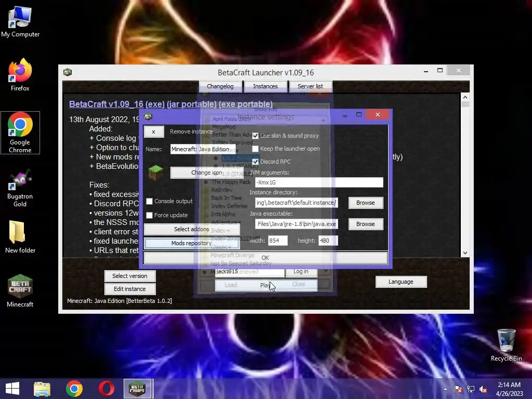Image resolution: width=532 pixels, height=399 pixels.
Task: Switch to the Instances tab
Action: (x=265, y=86)
